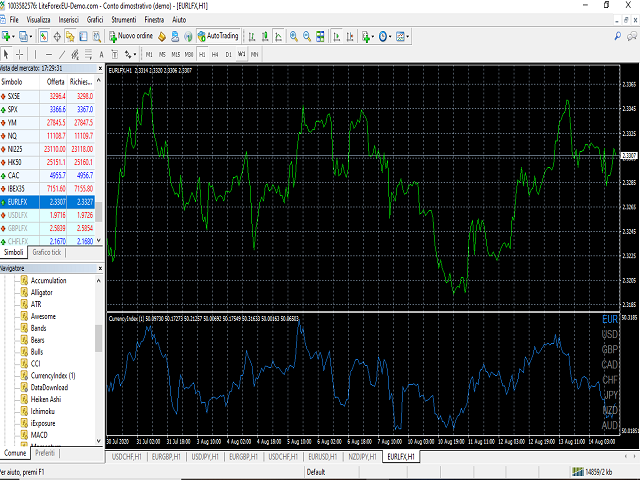
Task: Select Heiken Ashi indicator in Navigator
Action: [x=46, y=399]
